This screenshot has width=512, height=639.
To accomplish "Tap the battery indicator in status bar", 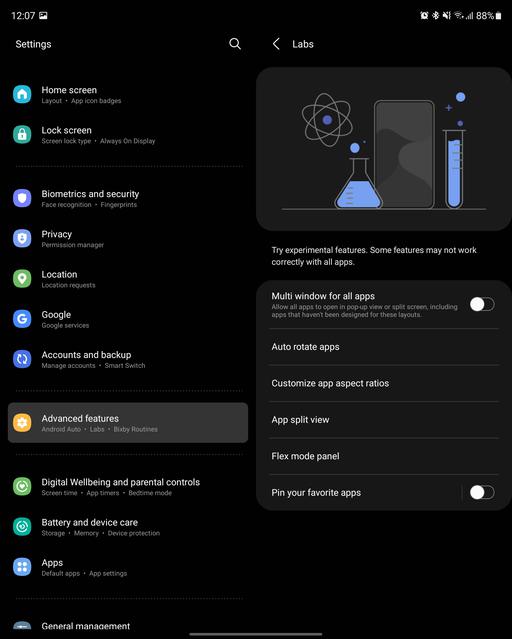I will pyautogui.click(x=489, y=15).
